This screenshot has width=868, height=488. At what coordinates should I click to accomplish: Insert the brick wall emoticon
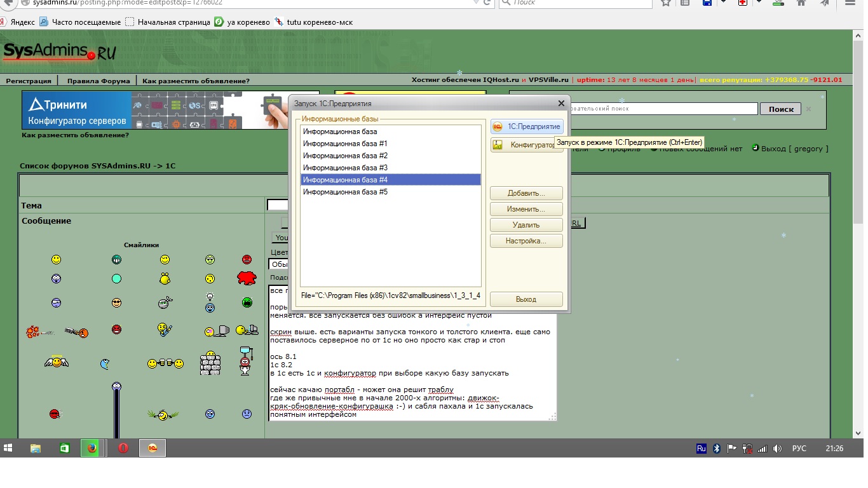pos(210,363)
